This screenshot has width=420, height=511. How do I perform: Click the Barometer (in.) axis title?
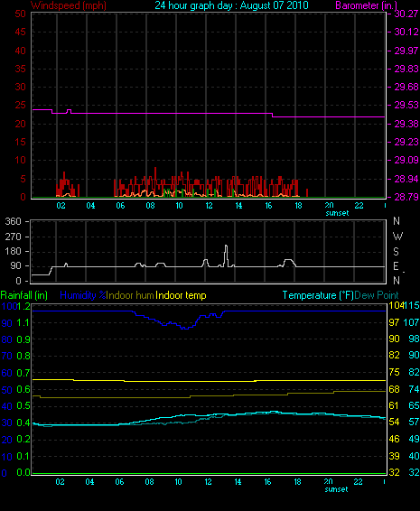pos(366,5)
